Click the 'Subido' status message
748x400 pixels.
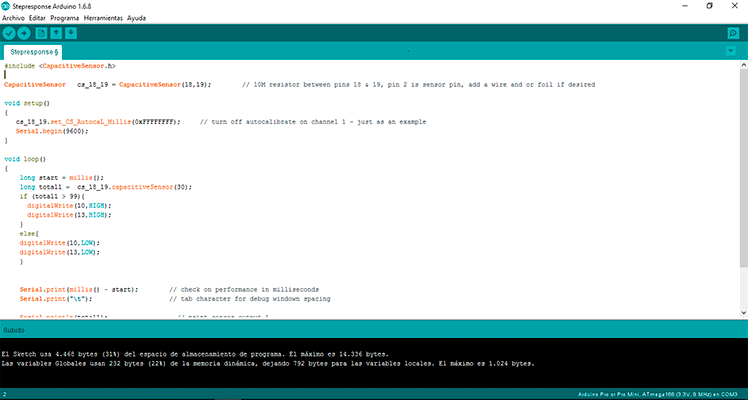coord(14,330)
